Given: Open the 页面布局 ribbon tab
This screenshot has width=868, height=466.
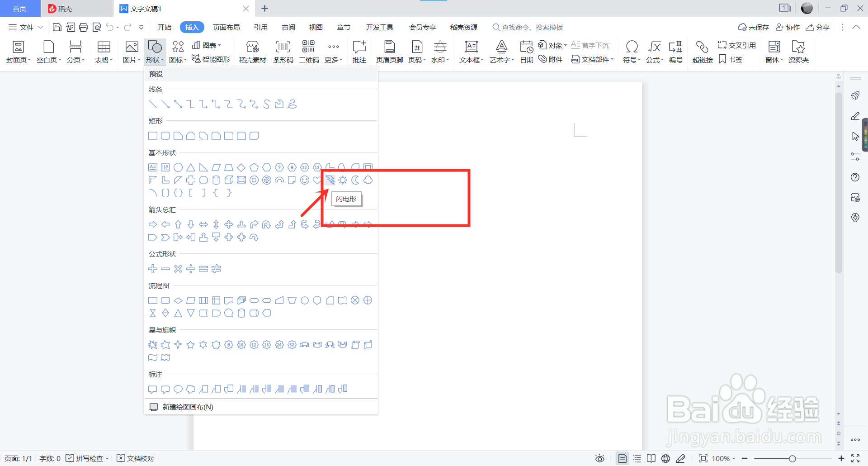Looking at the screenshot, I should click(x=226, y=27).
